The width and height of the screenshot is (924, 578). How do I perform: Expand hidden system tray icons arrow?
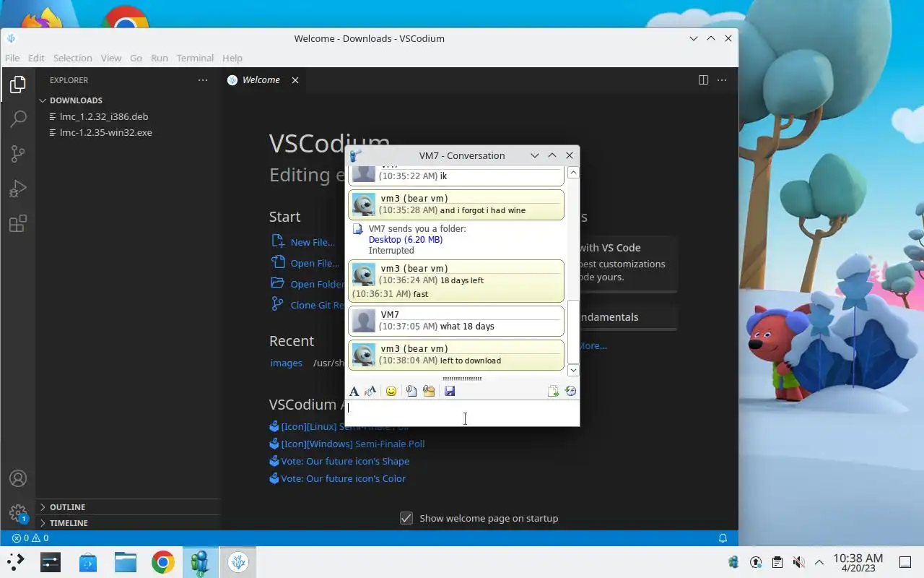pos(819,562)
